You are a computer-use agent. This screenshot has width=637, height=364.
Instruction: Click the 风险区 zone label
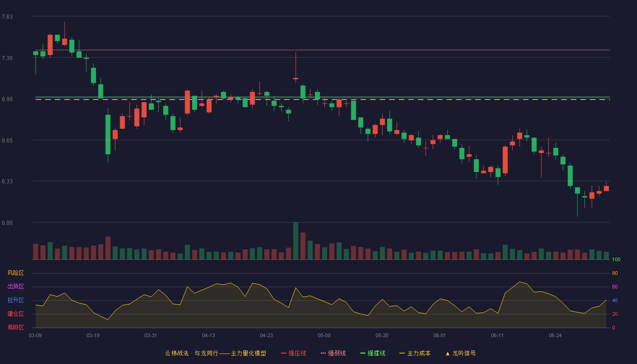[x=15, y=273]
